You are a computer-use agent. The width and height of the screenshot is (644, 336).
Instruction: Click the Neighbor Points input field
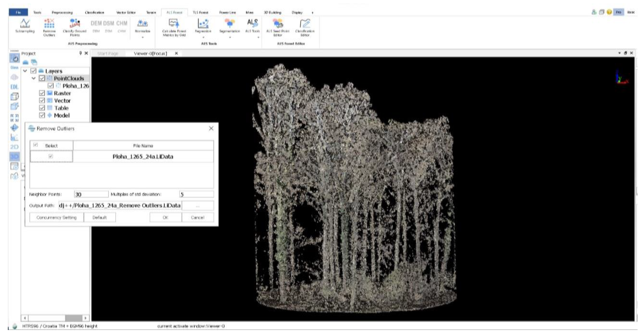(91, 194)
